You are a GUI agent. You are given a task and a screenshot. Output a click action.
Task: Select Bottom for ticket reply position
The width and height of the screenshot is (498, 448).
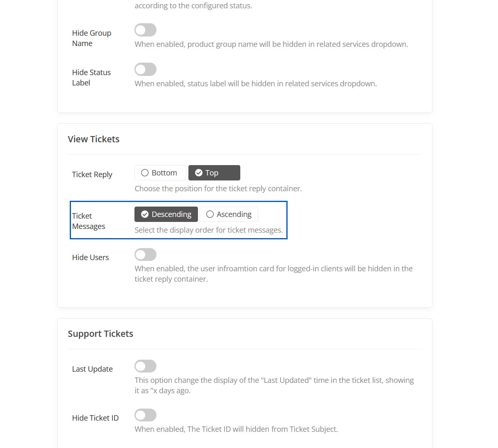click(160, 173)
